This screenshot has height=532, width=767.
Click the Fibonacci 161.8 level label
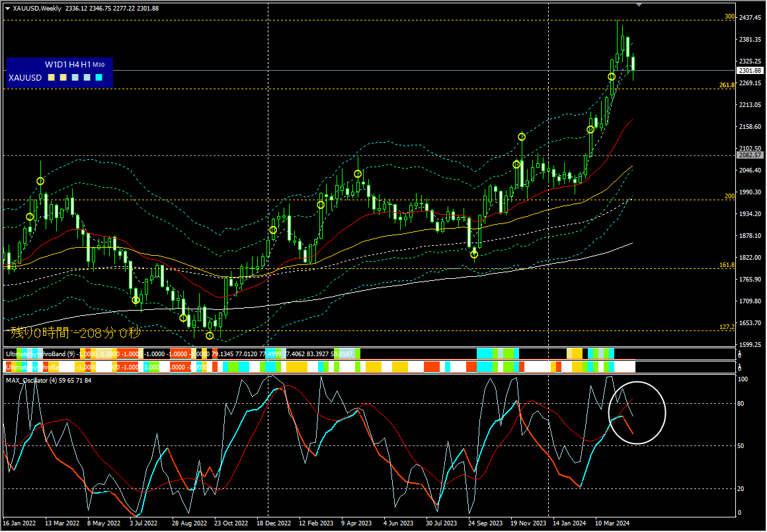point(727,265)
